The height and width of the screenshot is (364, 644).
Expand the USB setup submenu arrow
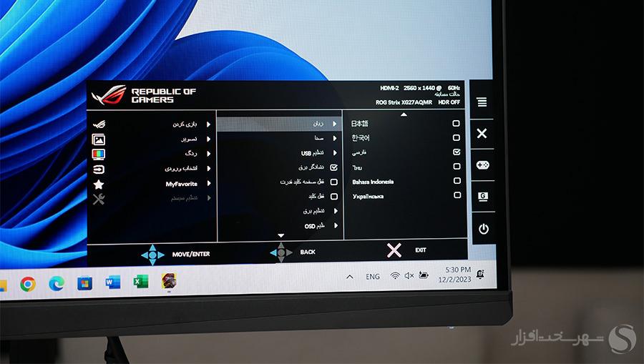(x=336, y=153)
